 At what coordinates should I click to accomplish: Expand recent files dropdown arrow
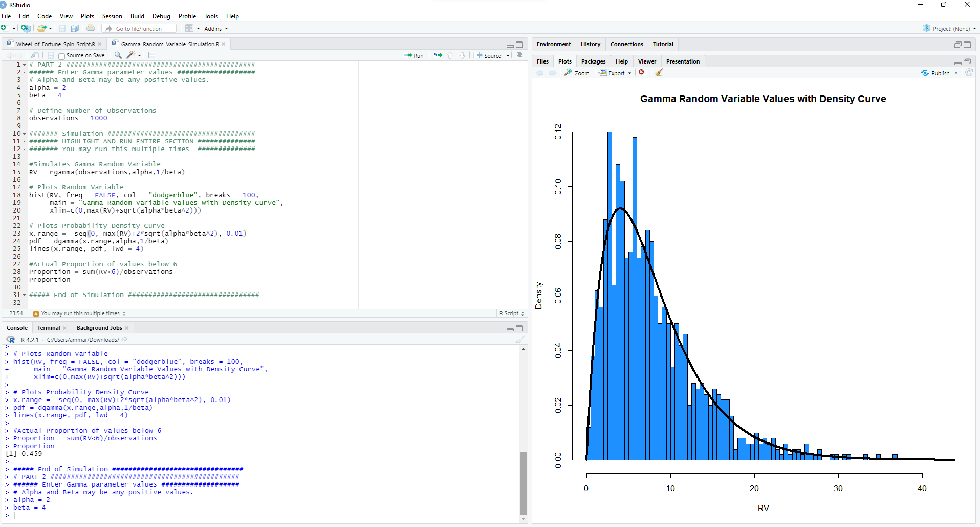coord(51,29)
